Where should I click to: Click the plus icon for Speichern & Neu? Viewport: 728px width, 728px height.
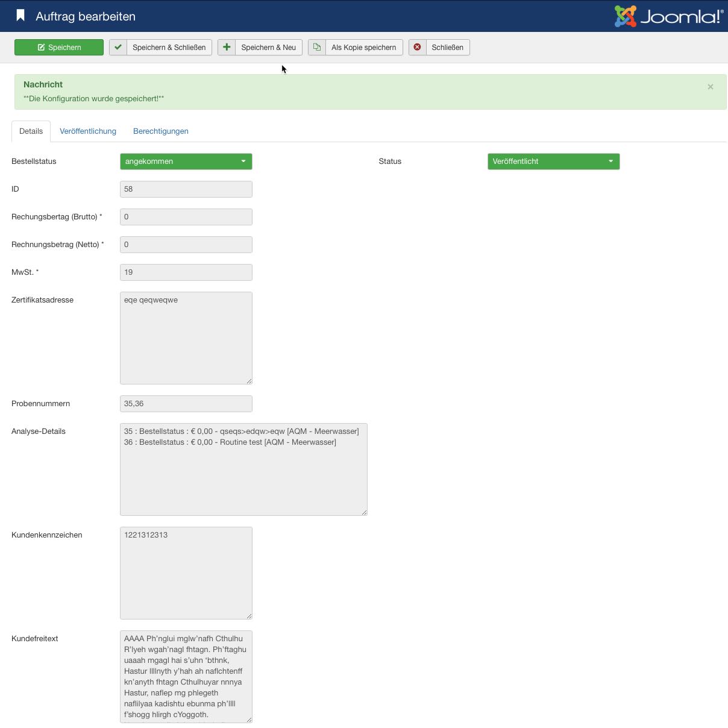(x=227, y=48)
